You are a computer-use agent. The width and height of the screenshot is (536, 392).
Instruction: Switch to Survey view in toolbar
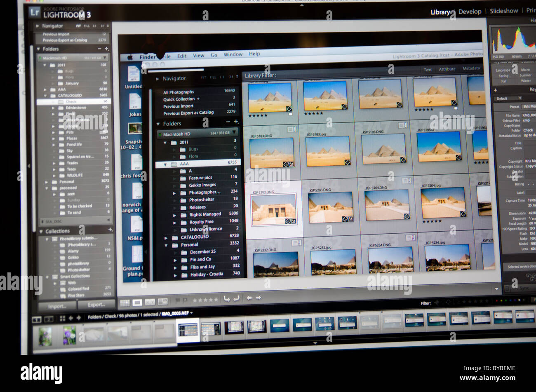[x=162, y=302]
